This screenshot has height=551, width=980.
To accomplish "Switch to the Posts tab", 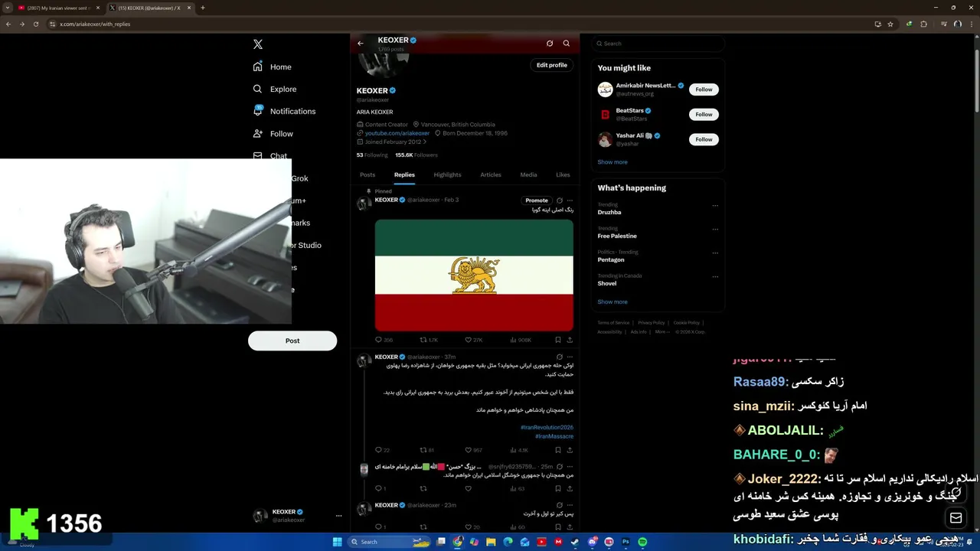I will coord(367,174).
